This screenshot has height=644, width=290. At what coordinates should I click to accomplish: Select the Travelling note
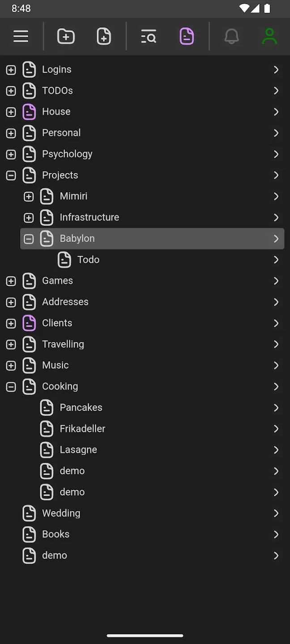click(63, 344)
